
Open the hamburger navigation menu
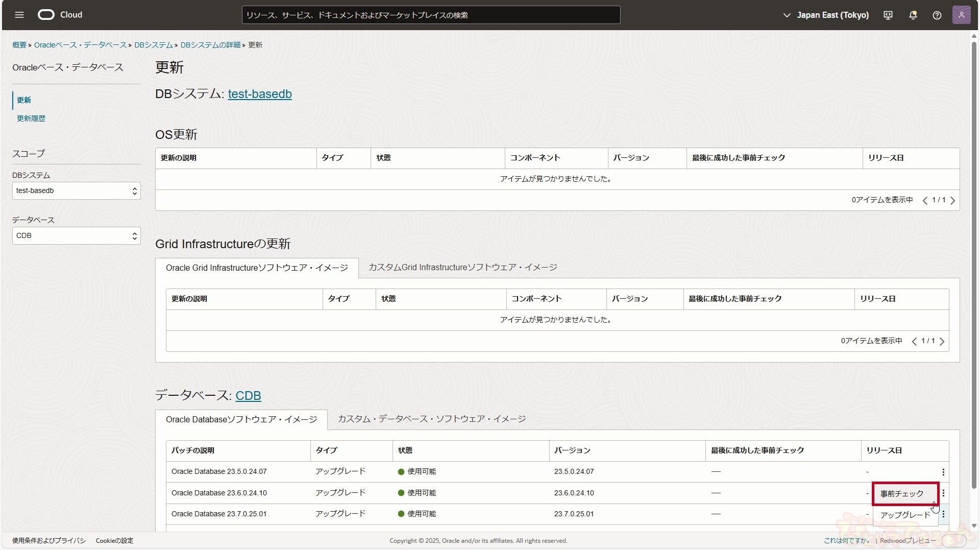19,15
